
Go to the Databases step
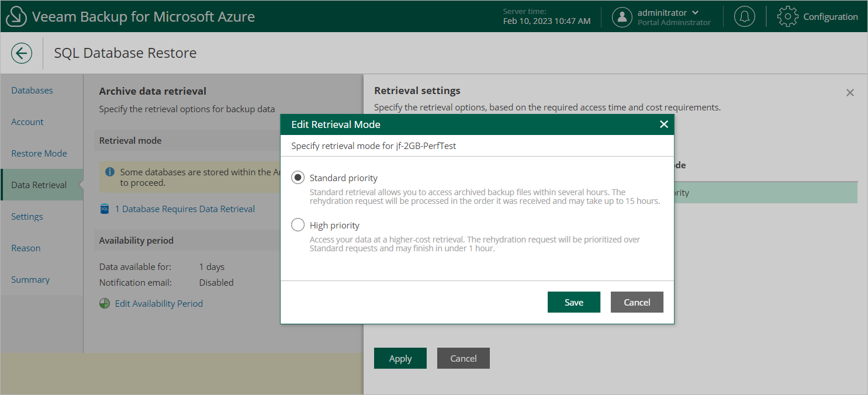pyautogui.click(x=32, y=91)
